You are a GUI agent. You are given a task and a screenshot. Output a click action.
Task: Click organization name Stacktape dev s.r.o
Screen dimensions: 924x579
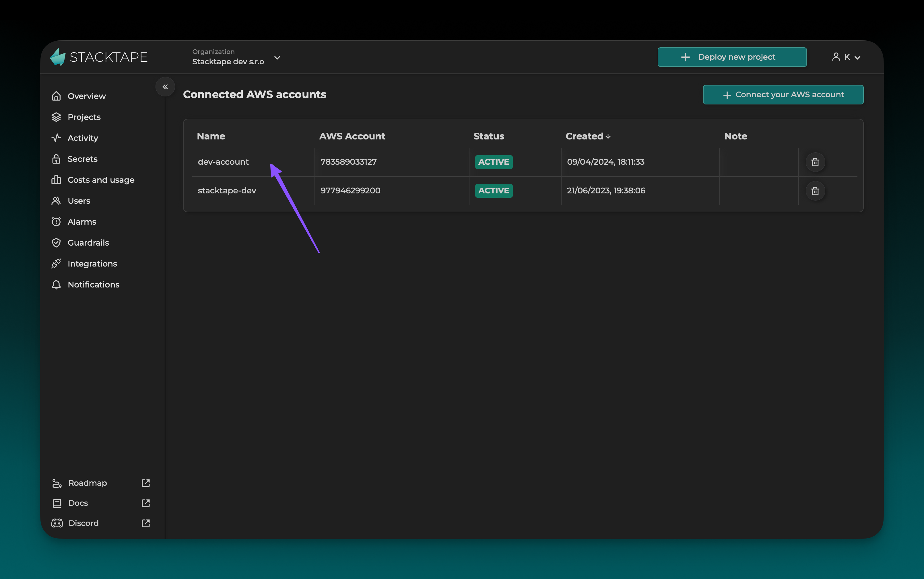pos(228,62)
